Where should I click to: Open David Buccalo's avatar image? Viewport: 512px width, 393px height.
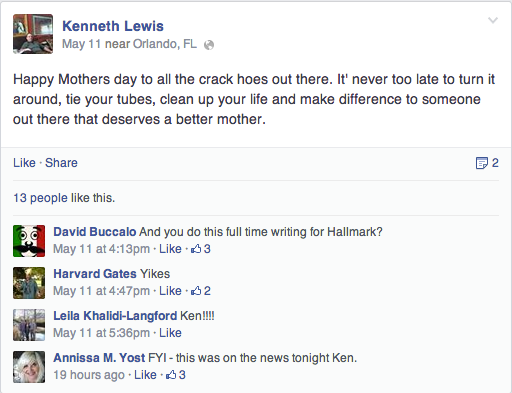tap(29, 241)
